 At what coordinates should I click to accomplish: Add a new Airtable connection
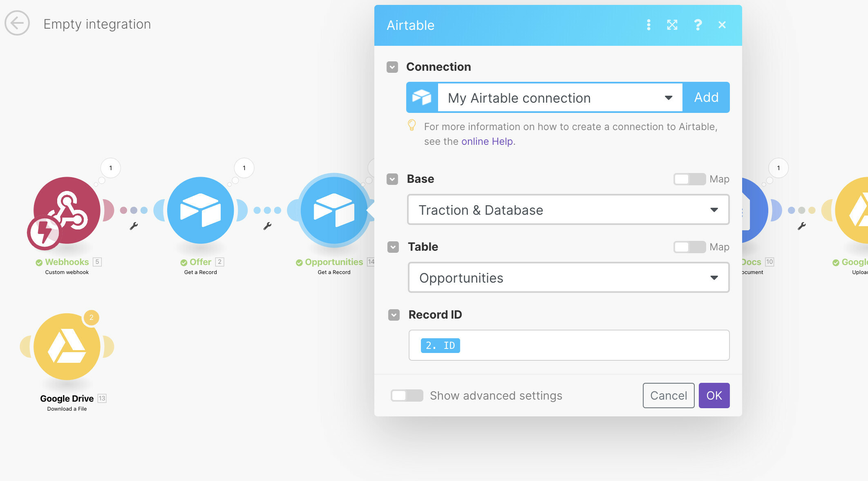click(706, 97)
